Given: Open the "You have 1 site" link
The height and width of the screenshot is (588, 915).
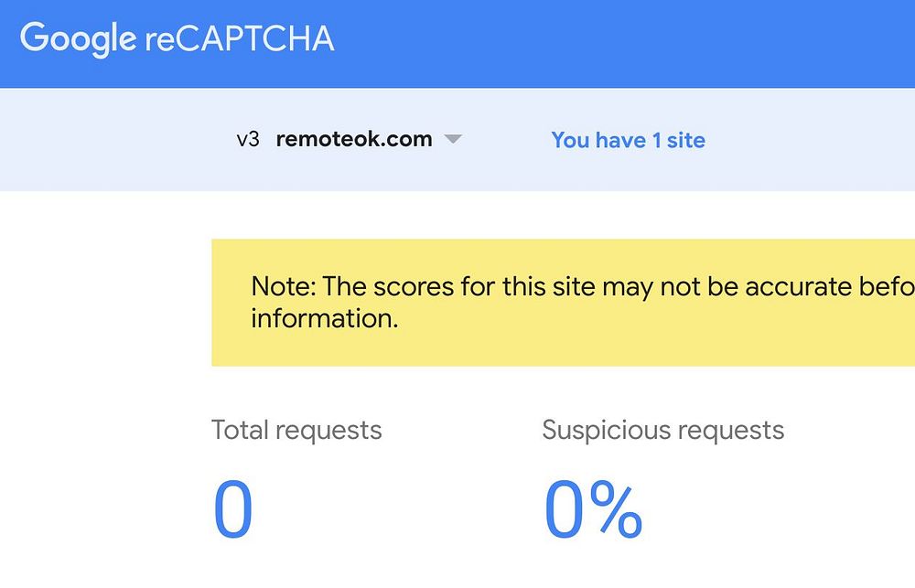Looking at the screenshot, I should [628, 140].
